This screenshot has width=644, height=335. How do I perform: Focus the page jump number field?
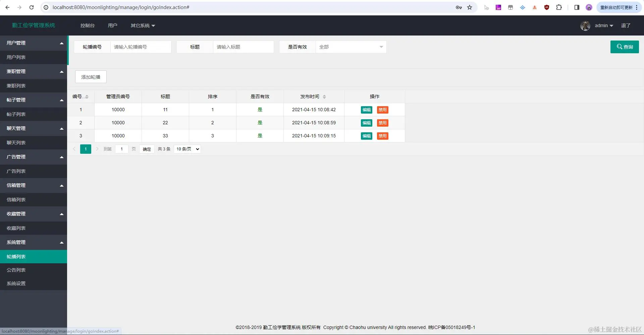coord(122,149)
